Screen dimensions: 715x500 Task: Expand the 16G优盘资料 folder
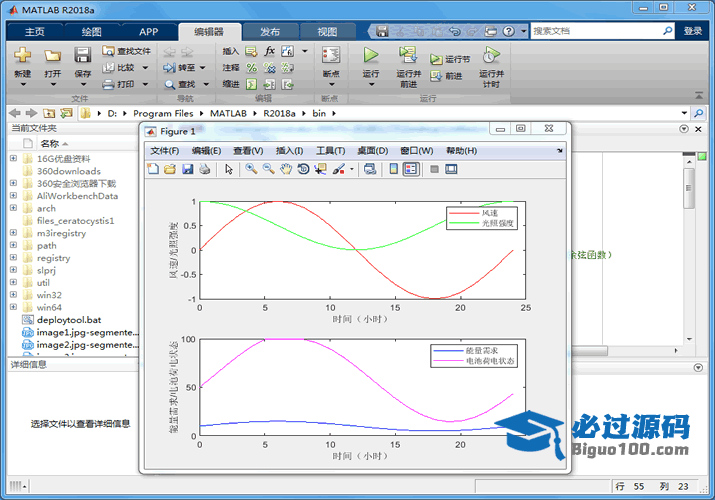tap(13, 158)
